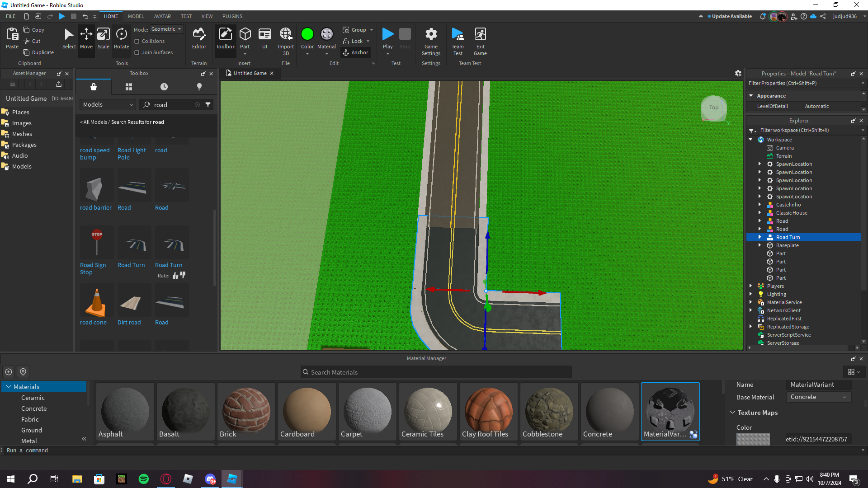
Task: Open the Mode Geometric dropdown
Action: pyautogui.click(x=166, y=29)
